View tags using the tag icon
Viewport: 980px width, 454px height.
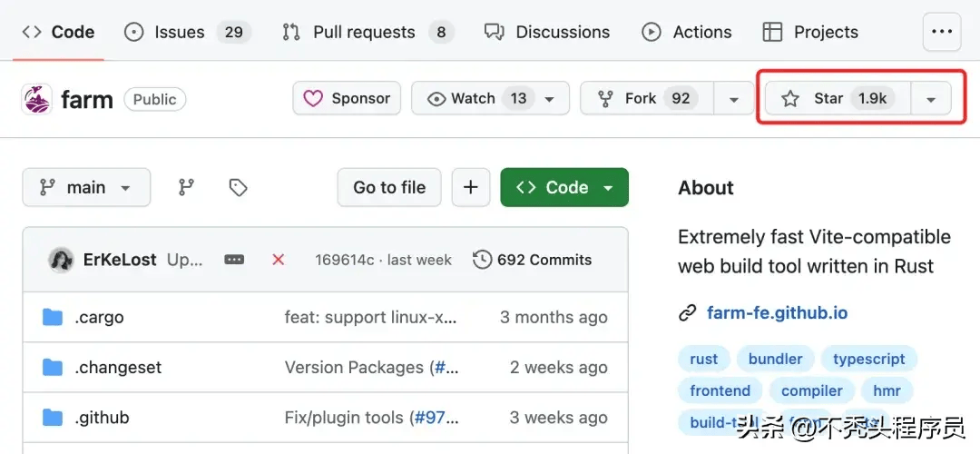tap(238, 187)
